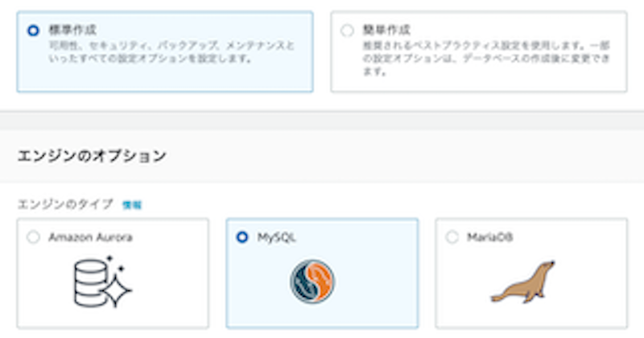The width and height of the screenshot is (644, 338).
Task: Open the 情報 link beside エンジンのタイプ
Action: point(132,205)
